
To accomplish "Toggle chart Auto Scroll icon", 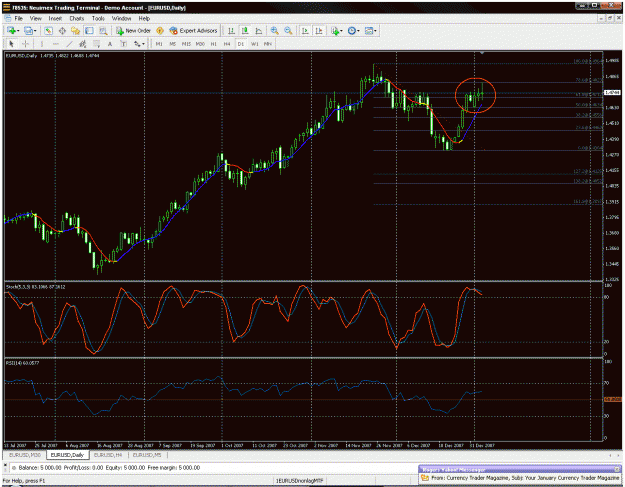I will 305,31.
